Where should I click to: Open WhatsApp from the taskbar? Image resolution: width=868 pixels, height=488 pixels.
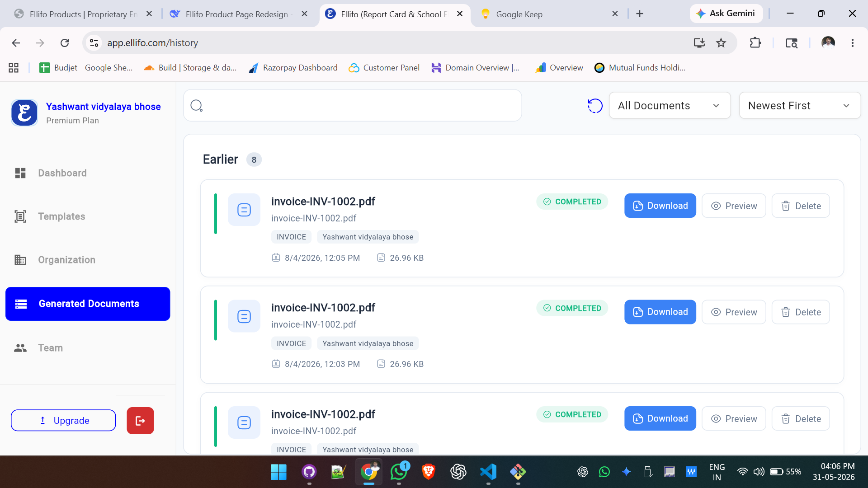click(x=399, y=472)
